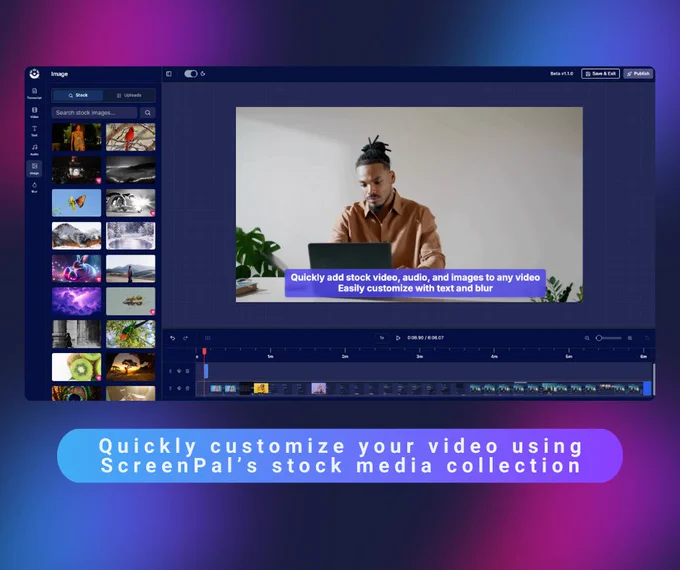The height and width of the screenshot is (570, 680).
Task: Click the moon icon beside the switch
Action: tap(203, 74)
